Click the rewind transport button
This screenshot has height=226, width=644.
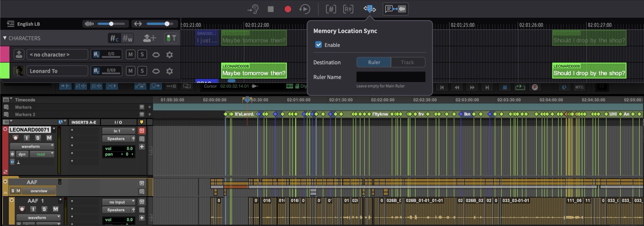pos(457,87)
